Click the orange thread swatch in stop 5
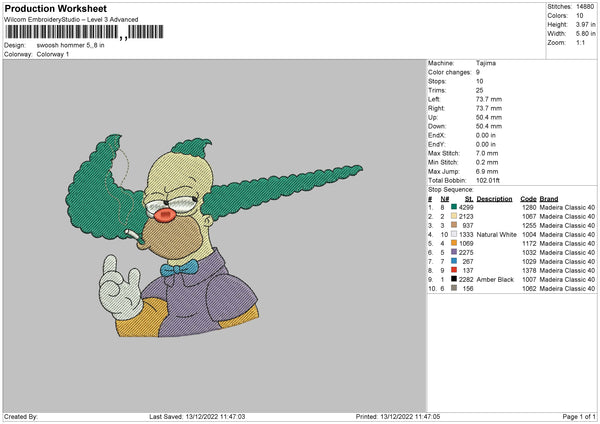The image size is (600, 424). (454, 243)
